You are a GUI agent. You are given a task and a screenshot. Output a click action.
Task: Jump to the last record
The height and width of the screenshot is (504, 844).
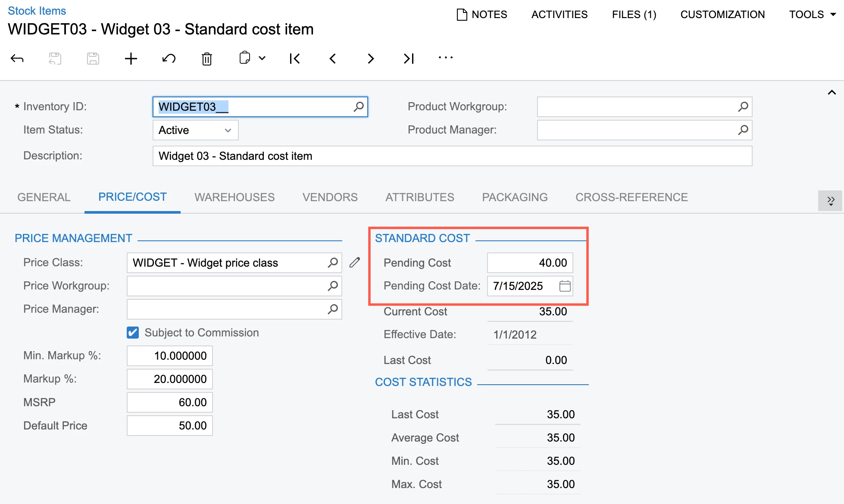pos(408,59)
